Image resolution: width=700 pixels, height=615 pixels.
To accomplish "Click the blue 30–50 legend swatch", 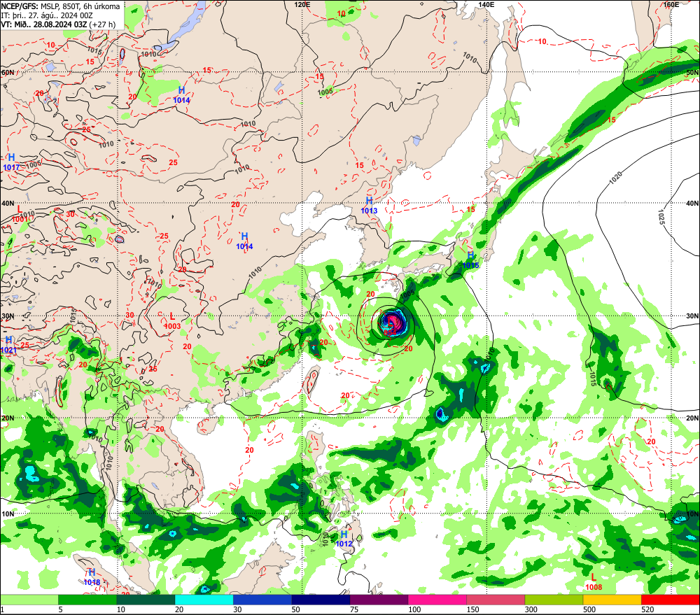I will pyautogui.click(x=262, y=600).
